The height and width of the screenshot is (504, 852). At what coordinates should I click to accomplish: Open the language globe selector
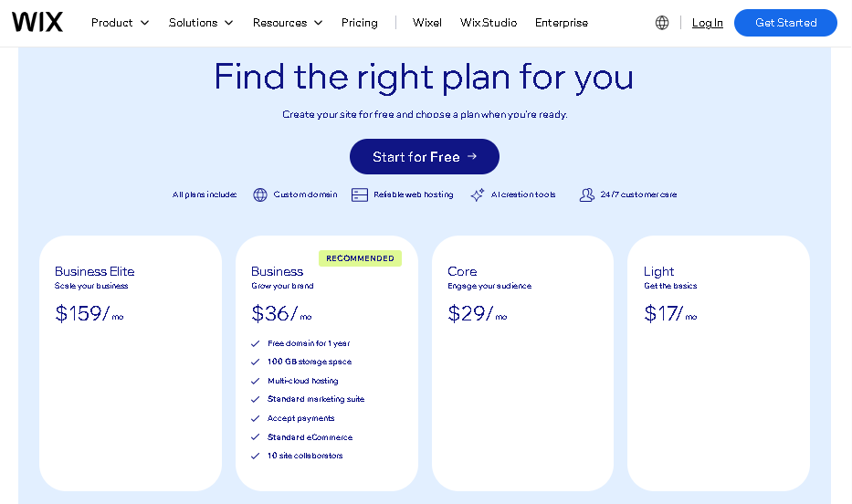662,23
